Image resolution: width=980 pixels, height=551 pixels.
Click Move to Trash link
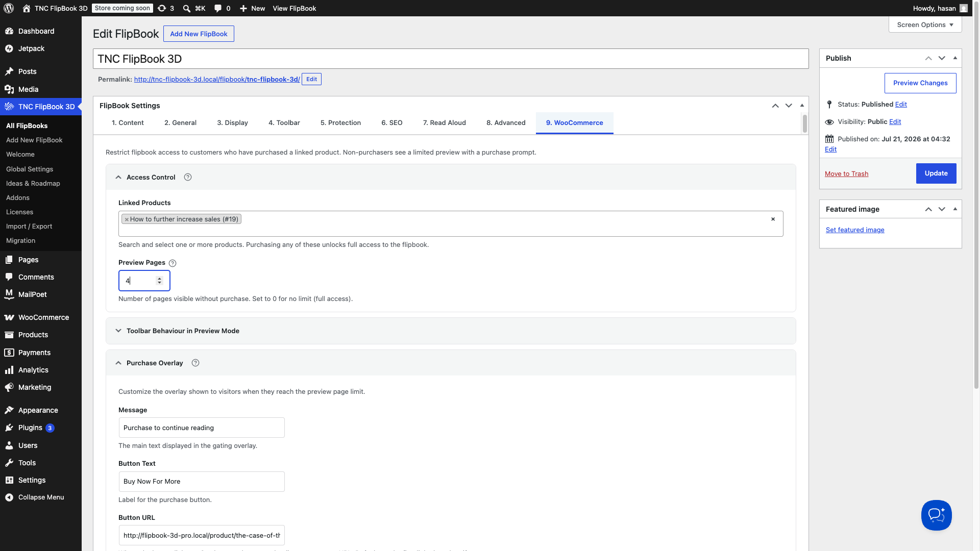point(846,174)
